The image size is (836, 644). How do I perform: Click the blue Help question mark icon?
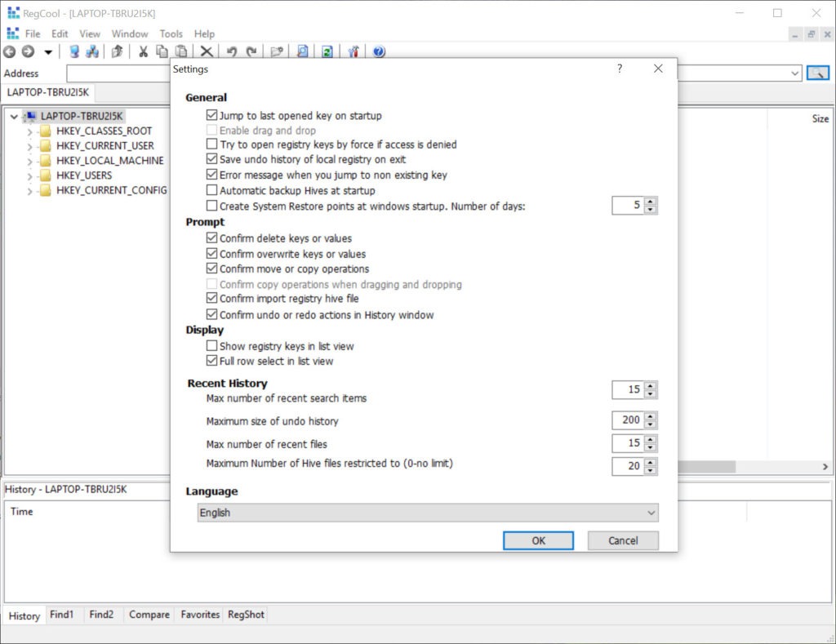click(x=379, y=51)
